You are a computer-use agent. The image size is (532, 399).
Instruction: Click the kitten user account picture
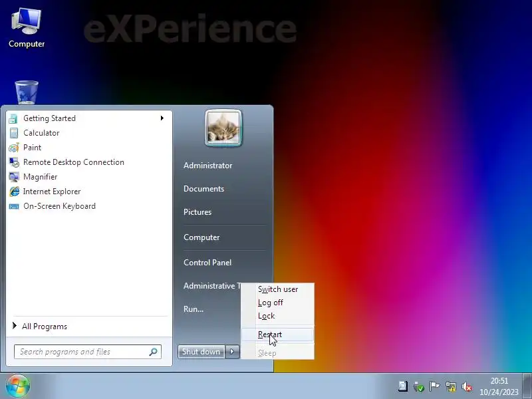click(x=223, y=128)
